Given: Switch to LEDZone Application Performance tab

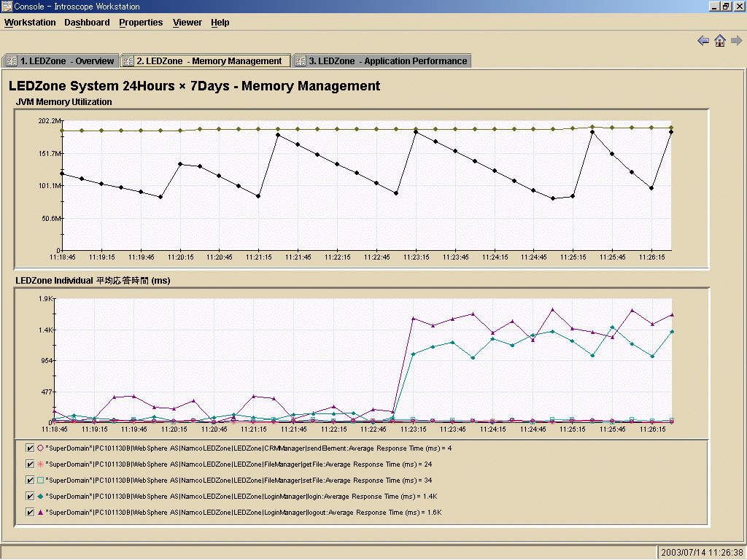Looking at the screenshot, I should click(x=382, y=61).
